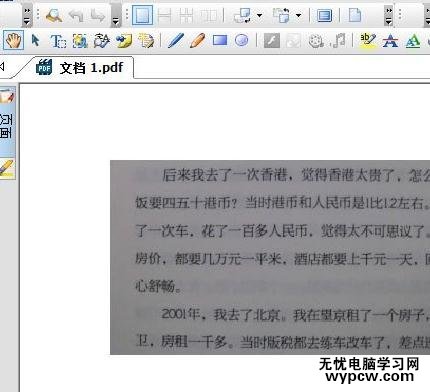The height and width of the screenshot is (392, 430).
Task: Switch to continuous page layout
Action: click(x=164, y=15)
